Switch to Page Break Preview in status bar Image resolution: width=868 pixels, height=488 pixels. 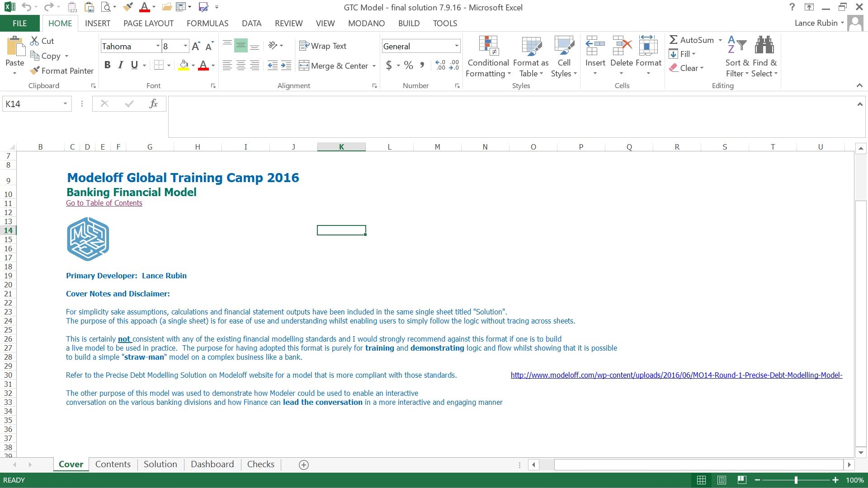tap(741, 480)
